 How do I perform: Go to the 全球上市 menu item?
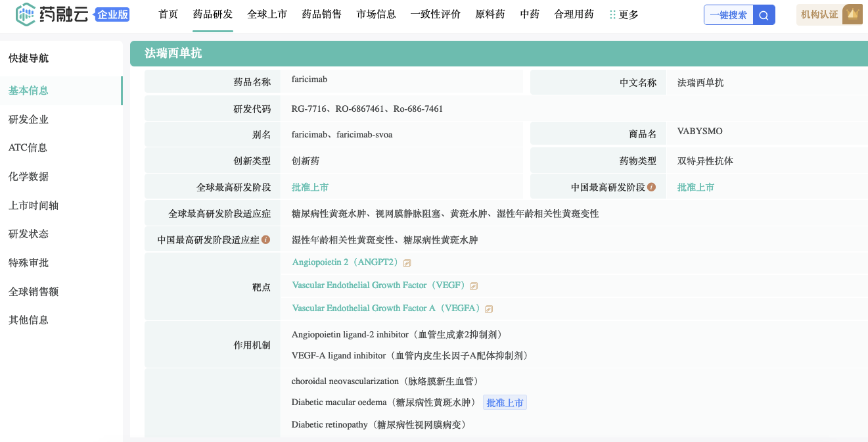click(x=267, y=14)
